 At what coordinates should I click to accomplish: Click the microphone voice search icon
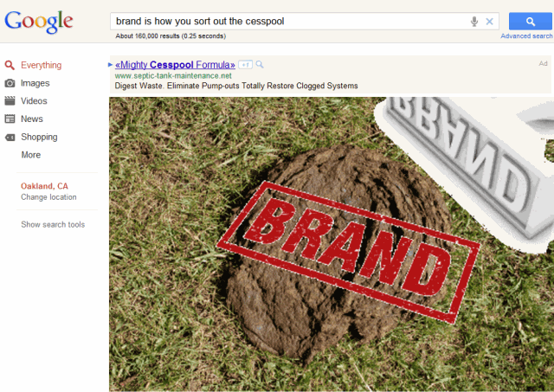pos(474,22)
